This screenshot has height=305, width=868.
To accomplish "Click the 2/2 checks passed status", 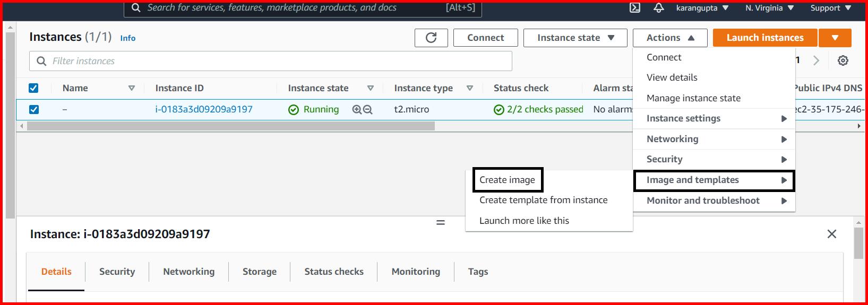I will pos(539,109).
